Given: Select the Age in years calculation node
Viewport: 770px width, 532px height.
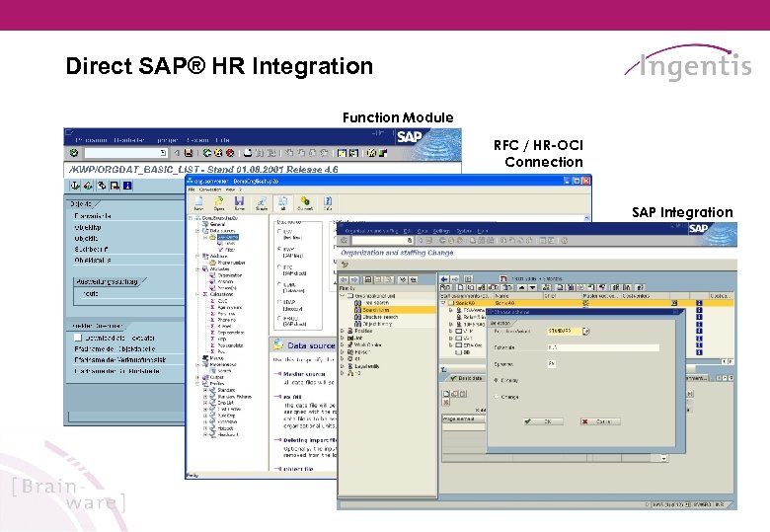Looking at the screenshot, I should point(230,307).
